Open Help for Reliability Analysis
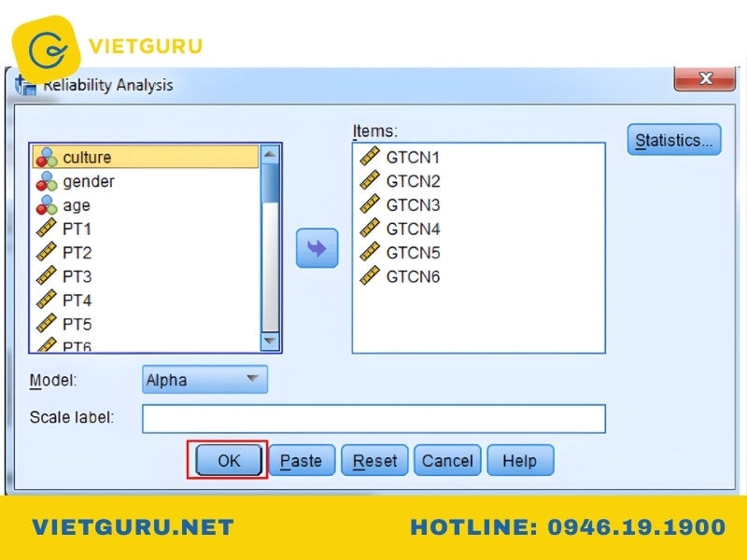Image resolution: width=747 pixels, height=560 pixels. coord(520,460)
